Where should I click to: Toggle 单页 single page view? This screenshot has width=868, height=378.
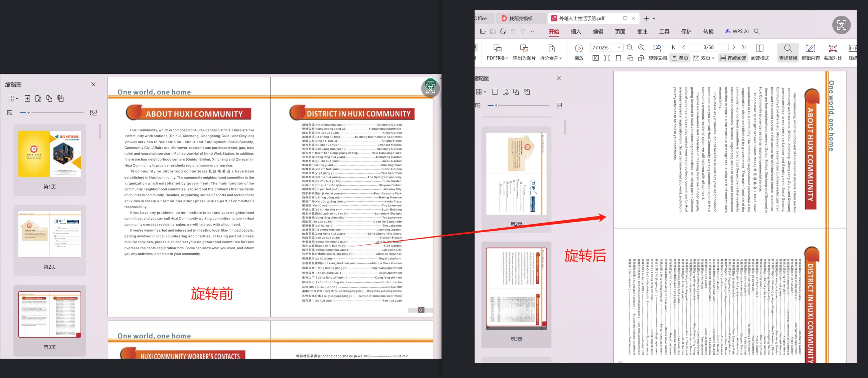pos(680,58)
